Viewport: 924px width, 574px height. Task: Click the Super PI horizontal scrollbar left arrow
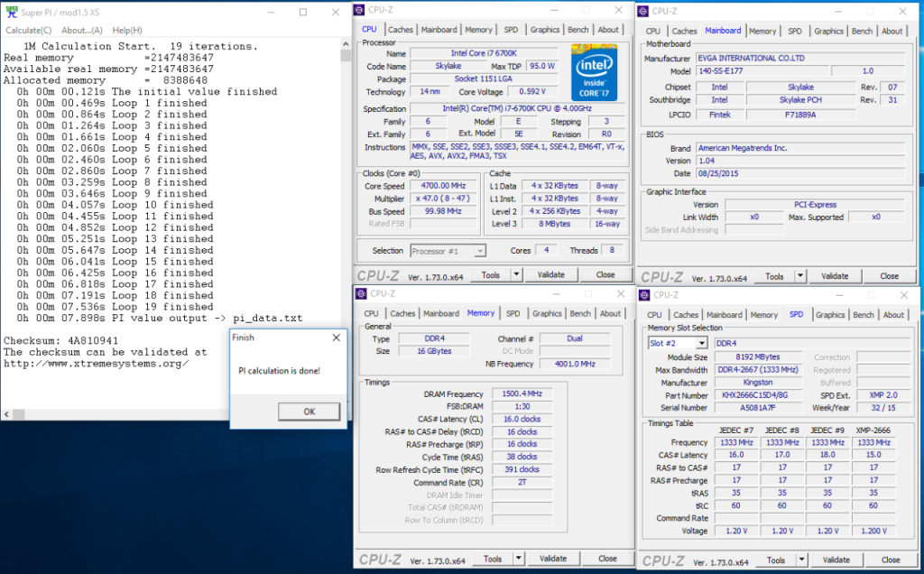6,414
